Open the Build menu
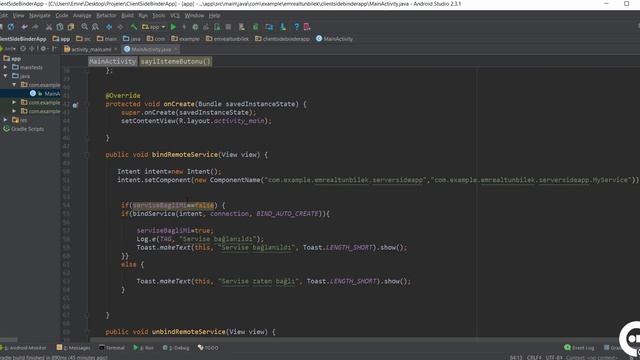Image resolution: width=640 pixels, height=360 pixels. coord(127,16)
